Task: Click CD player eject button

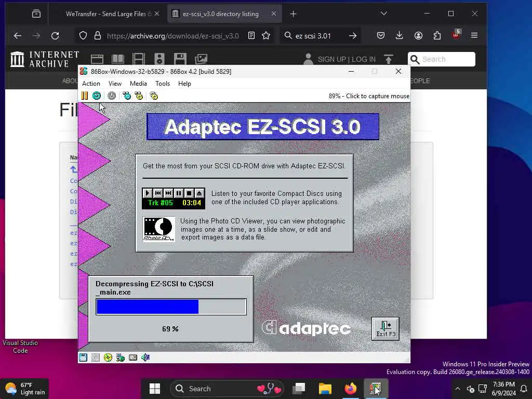Action: pos(199,193)
